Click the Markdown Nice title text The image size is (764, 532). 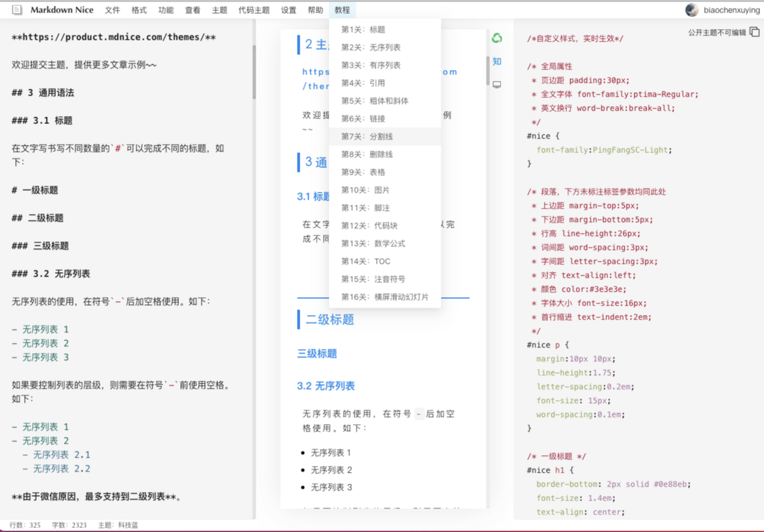click(x=62, y=10)
